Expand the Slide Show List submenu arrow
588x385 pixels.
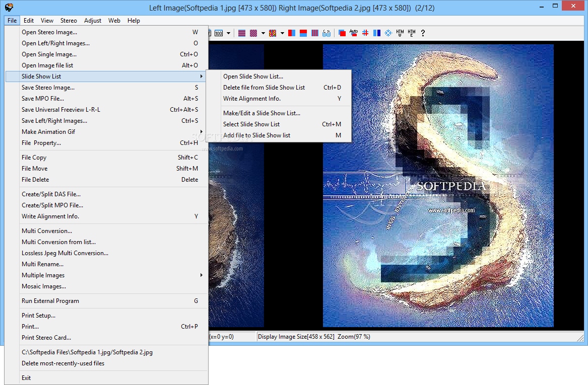(x=202, y=76)
